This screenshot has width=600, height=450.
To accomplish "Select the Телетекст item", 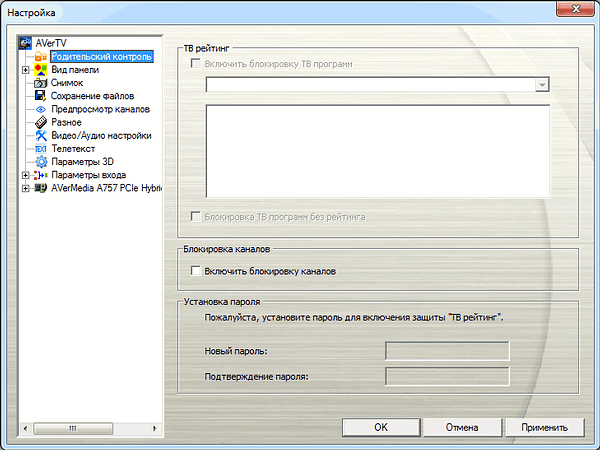I will coord(73,148).
